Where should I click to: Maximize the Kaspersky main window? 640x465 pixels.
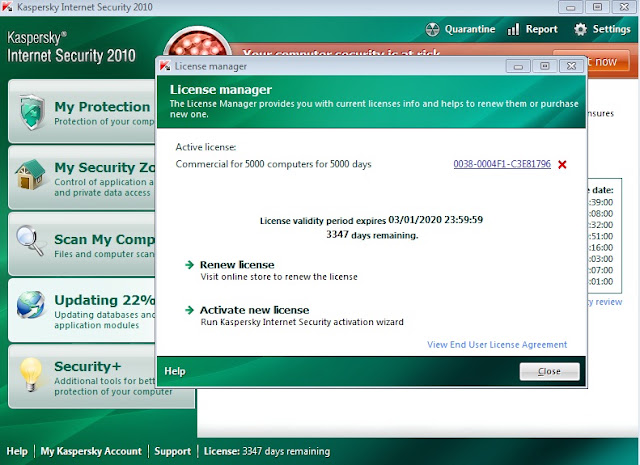pyautogui.click(x=597, y=7)
